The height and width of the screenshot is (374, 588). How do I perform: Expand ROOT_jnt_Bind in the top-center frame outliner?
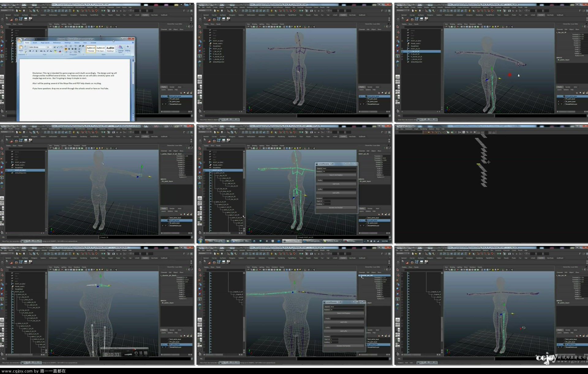click(205, 41)
